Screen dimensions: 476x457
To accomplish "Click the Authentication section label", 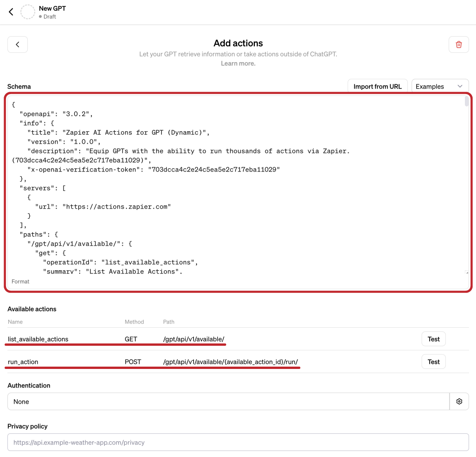I will [x=29, y=386].
